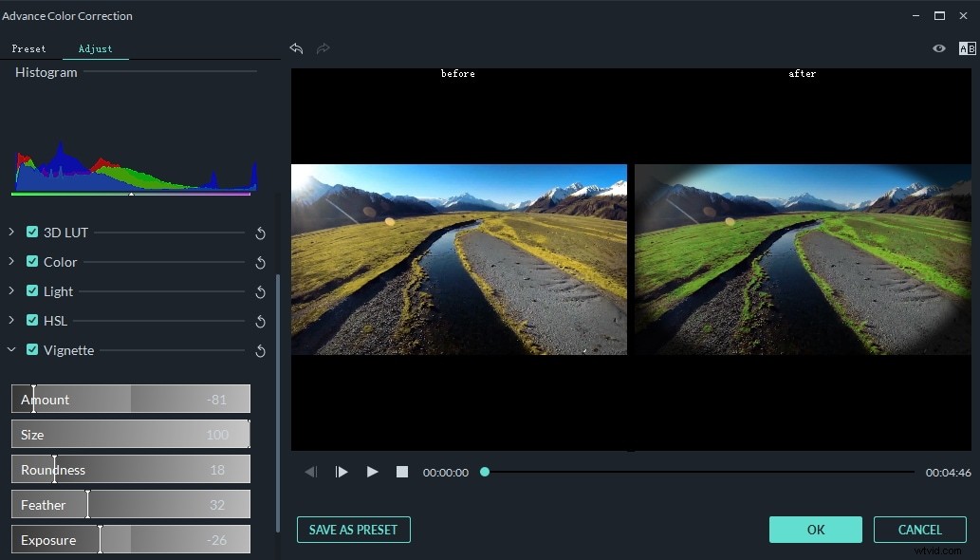This screenshot has width=980, height=560.
Task: Open the Adjust tab
Action: point(95,48)
